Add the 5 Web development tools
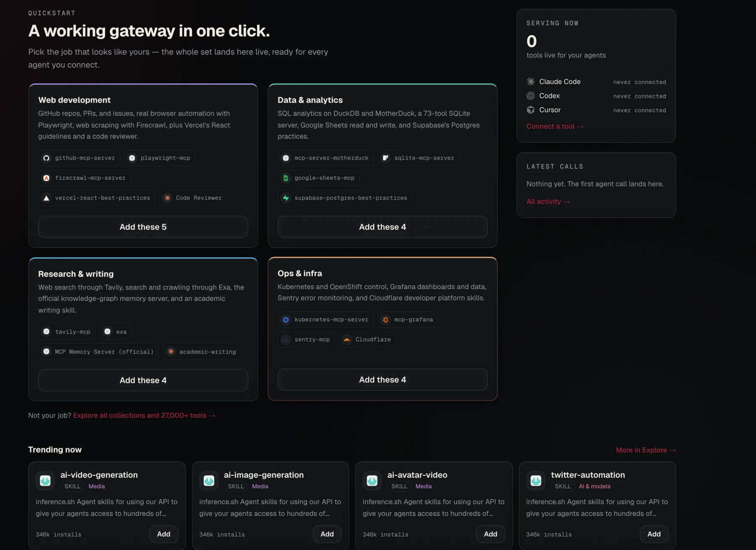 [x=143, y=227]
